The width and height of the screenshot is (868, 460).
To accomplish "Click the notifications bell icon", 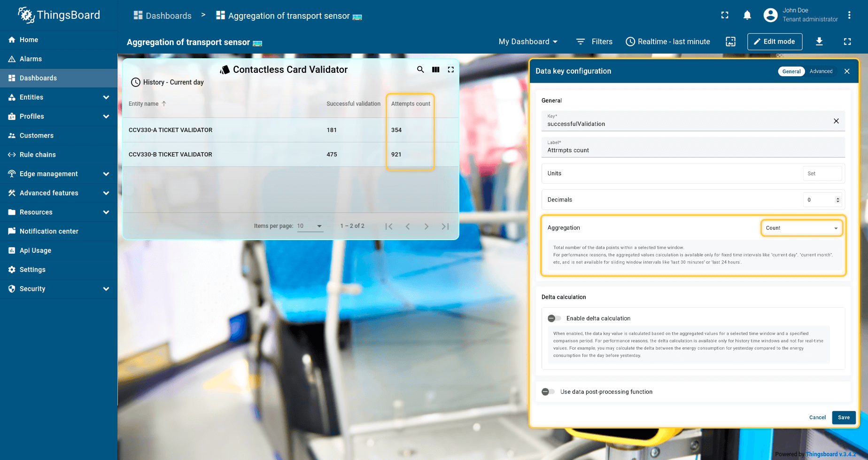I will tap(747, 16).
